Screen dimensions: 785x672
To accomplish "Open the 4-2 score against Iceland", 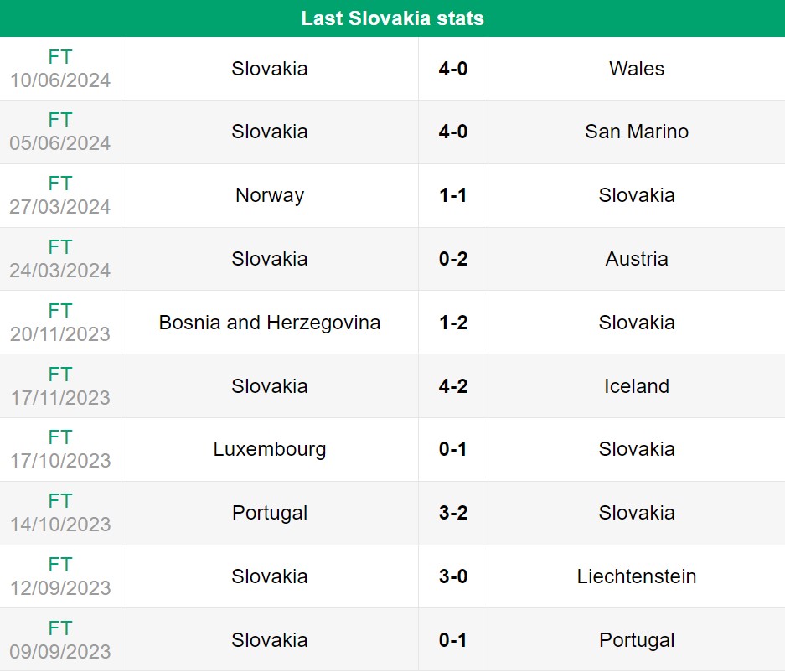I will [x=453, y=386].
